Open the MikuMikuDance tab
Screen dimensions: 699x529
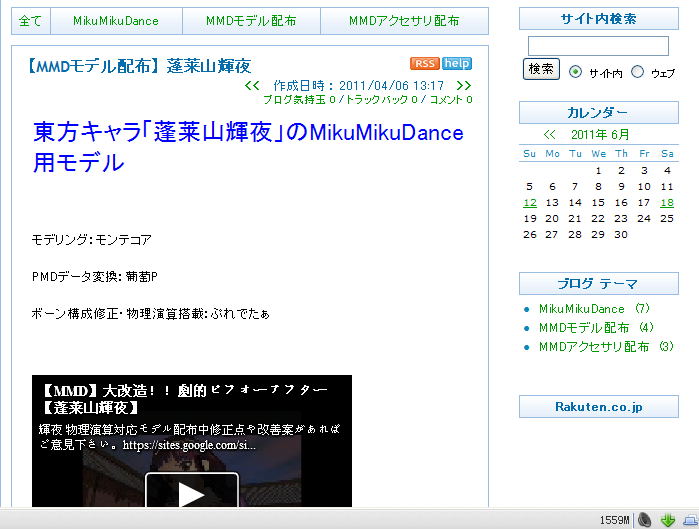(x=116, y=21)
